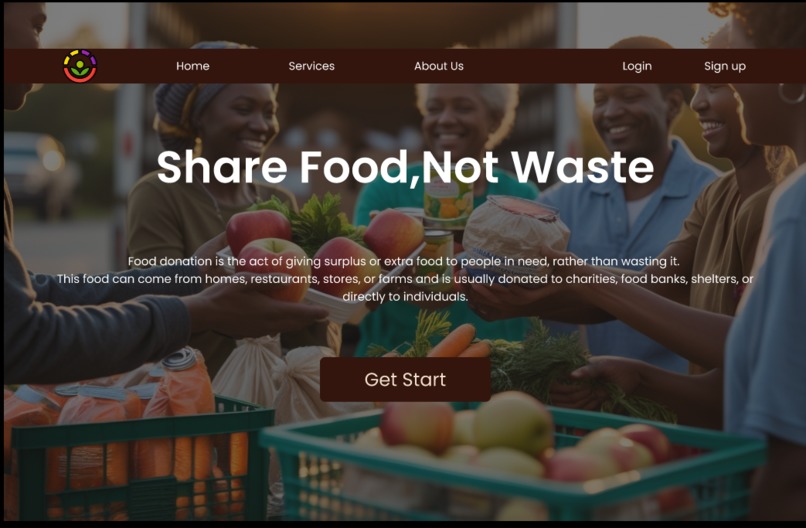806x528 pixels.
Task: Click the sentence starting with Food donation
Action: 404,261
